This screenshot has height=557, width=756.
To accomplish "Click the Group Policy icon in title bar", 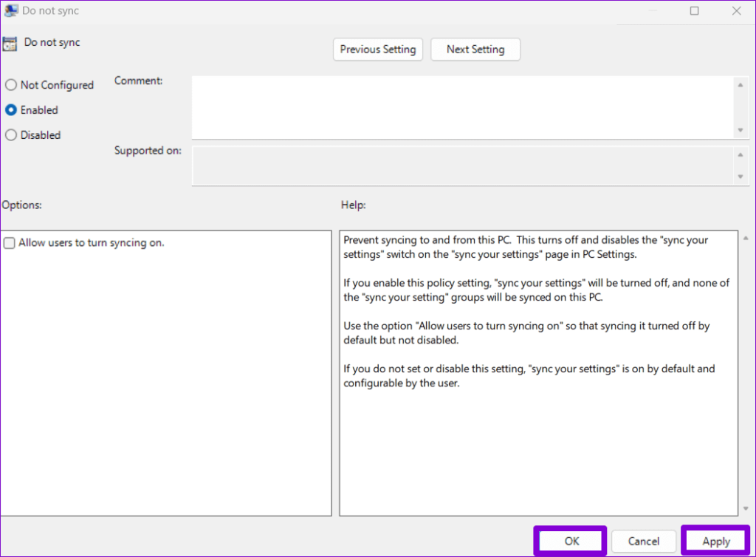I will coord(11,11).
